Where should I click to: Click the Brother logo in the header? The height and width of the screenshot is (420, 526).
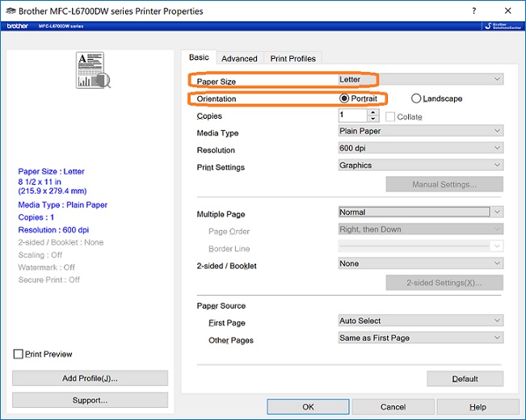coord(17,27)
